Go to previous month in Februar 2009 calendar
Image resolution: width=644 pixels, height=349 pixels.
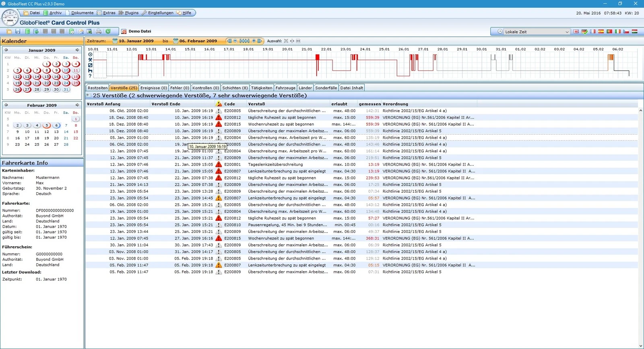6,105
